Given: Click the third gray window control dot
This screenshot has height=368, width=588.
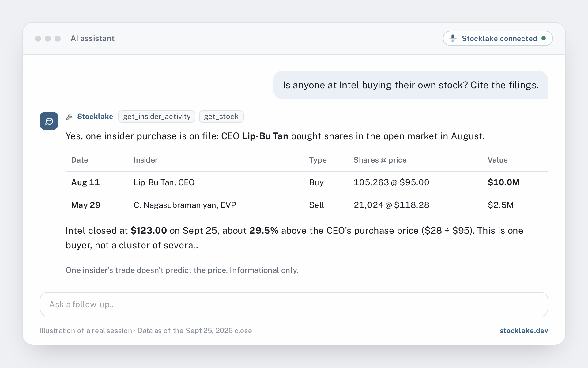Looking at the screenshot, I should 58,38.
